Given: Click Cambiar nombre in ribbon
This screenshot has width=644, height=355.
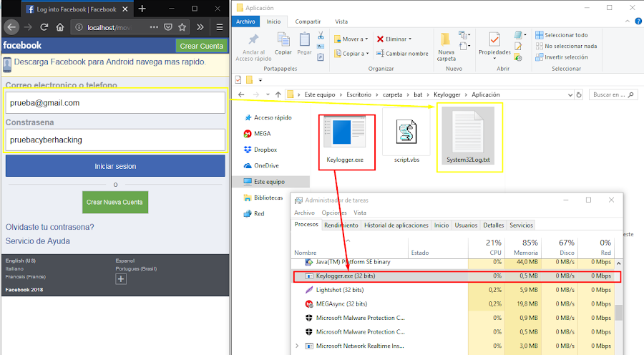Looking at the screenshot, I should 402,54.
